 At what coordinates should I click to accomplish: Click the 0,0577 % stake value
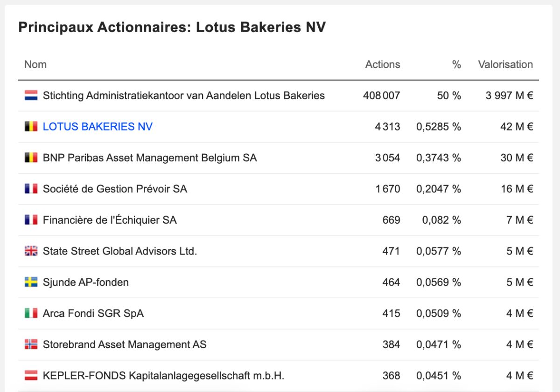(x=439, y=251)
